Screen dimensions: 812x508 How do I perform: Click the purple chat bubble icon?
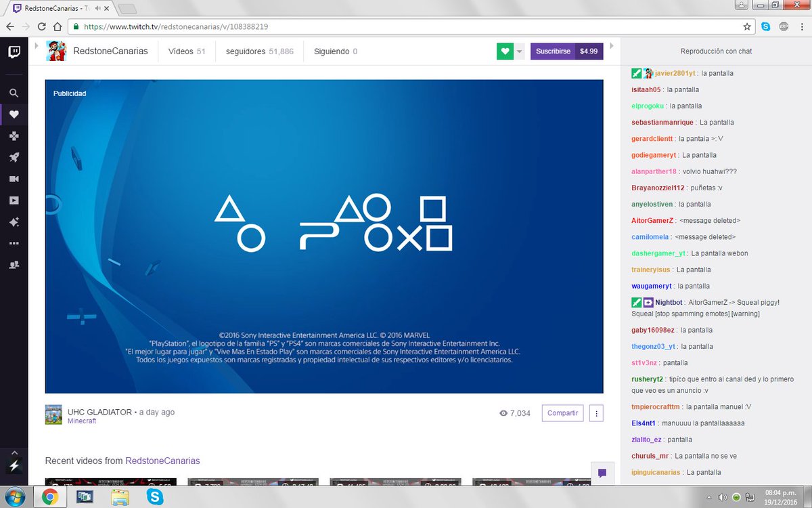(x=602, y=473)
